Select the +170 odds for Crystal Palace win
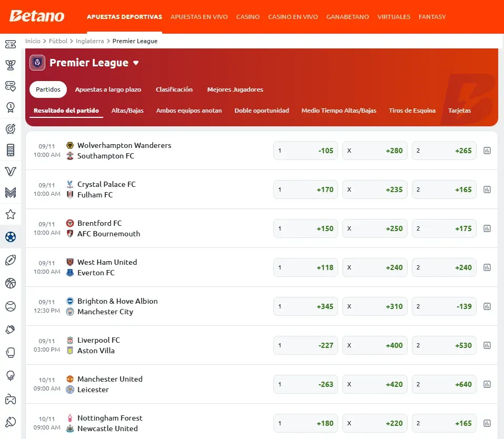 click(305, 189)
